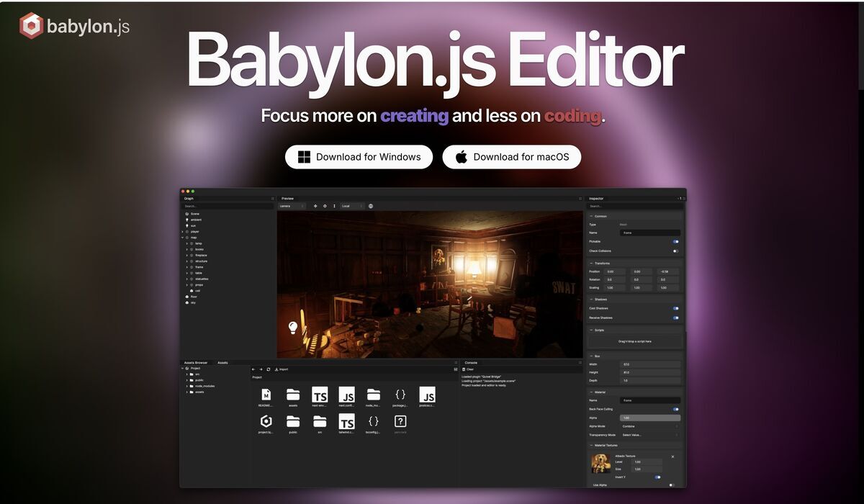Image resolution: width=864 pixels, height=504 pixels.
Task: Open the Transparency Mode dropdown
Action: click(650, 435)
